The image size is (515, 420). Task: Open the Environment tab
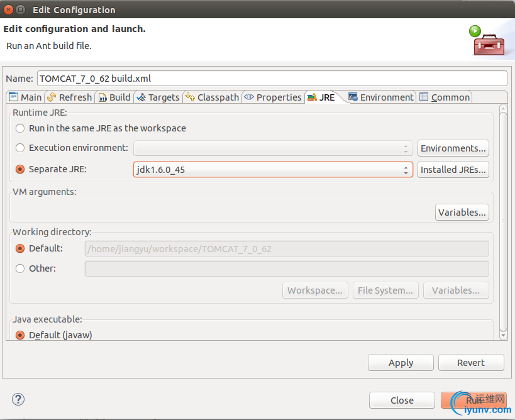pos(381,97)
